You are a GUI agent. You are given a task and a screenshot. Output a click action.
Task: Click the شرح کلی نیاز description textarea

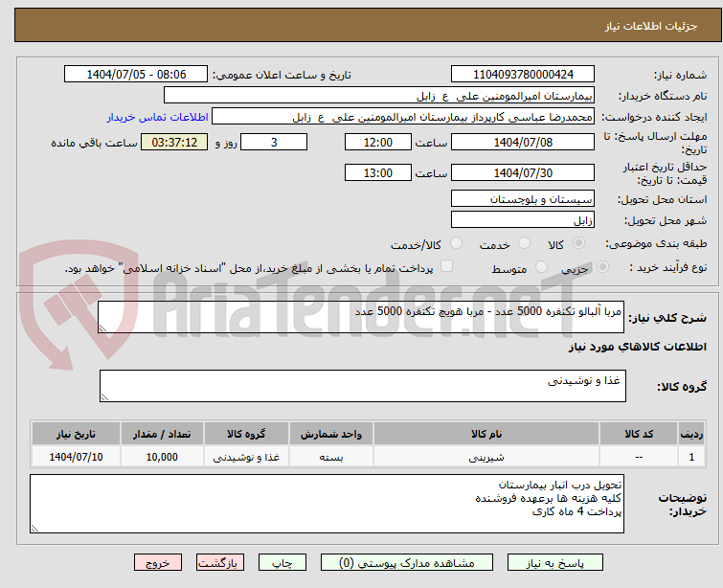[362, 318]
